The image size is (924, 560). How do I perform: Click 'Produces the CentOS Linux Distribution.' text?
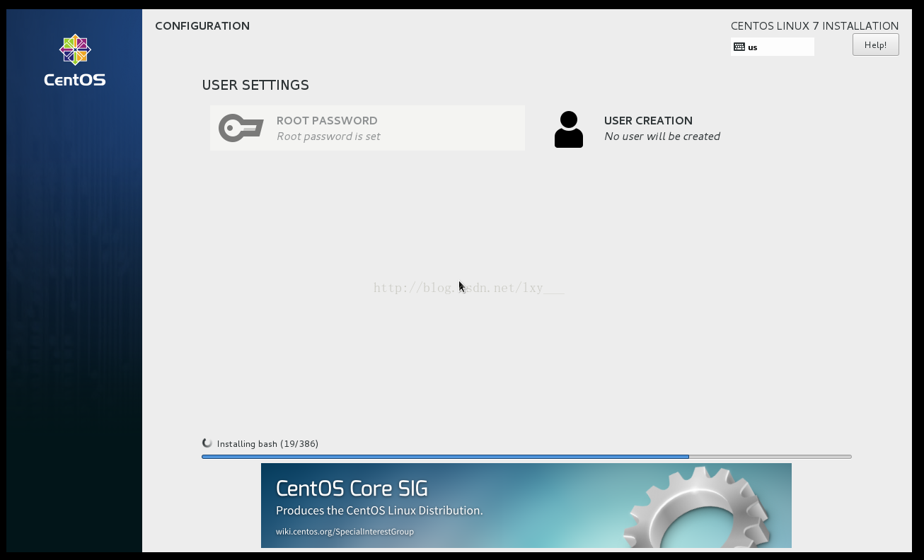(379, 511)
